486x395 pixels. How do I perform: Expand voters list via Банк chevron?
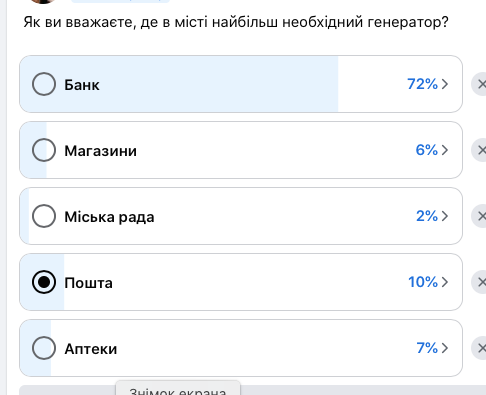pos(445,84)
